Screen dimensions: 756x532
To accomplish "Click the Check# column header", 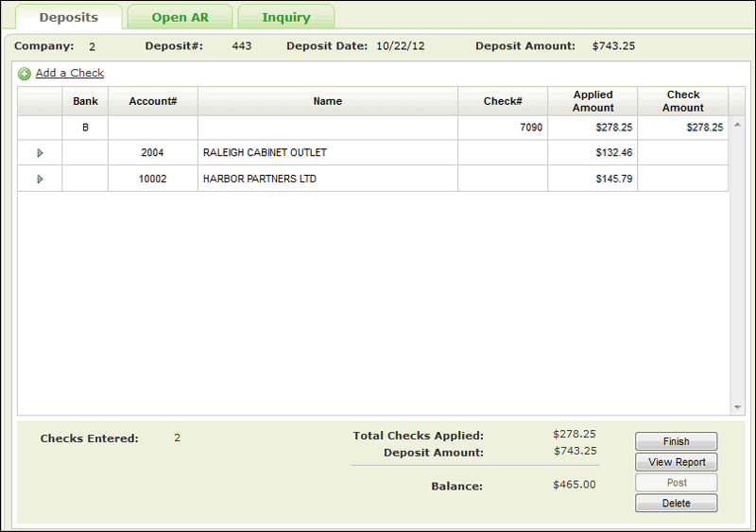I will [x=503, y=101].
